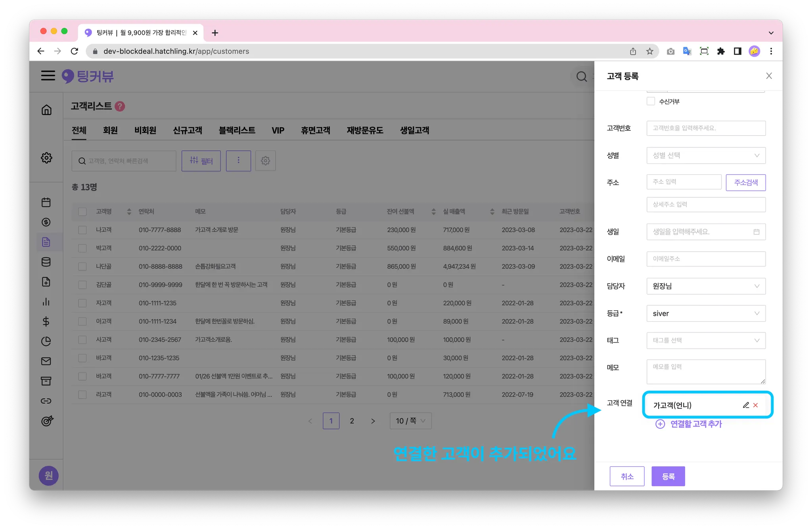
Task: Click the home icon in sidebar
Action: pyautogui.click(x=46, y=110)
